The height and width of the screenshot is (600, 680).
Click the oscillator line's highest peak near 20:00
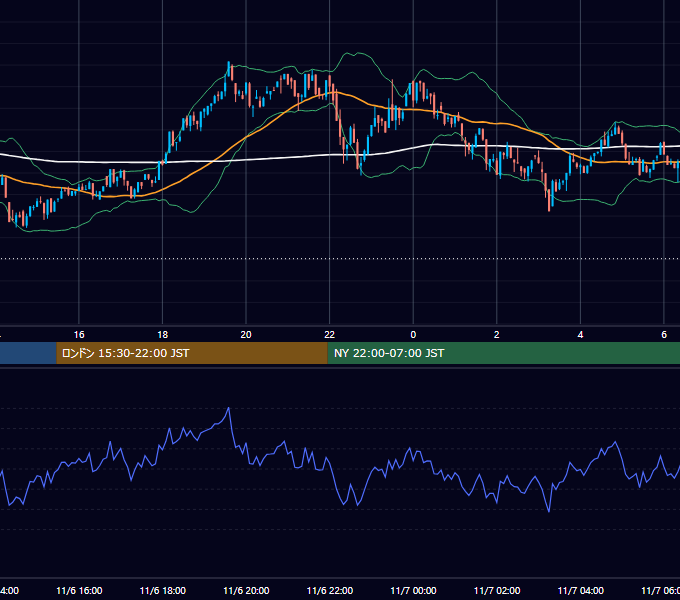tap(229, 408)
